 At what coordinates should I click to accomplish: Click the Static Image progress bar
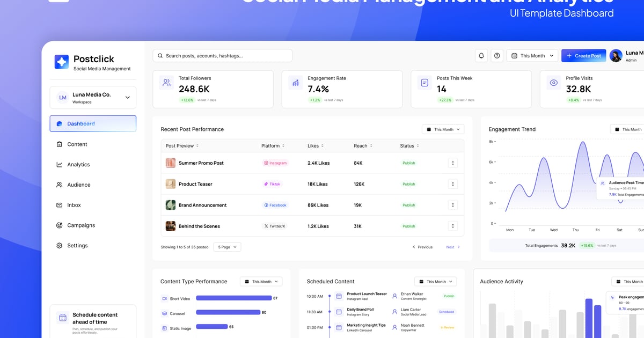pos(212,327)
